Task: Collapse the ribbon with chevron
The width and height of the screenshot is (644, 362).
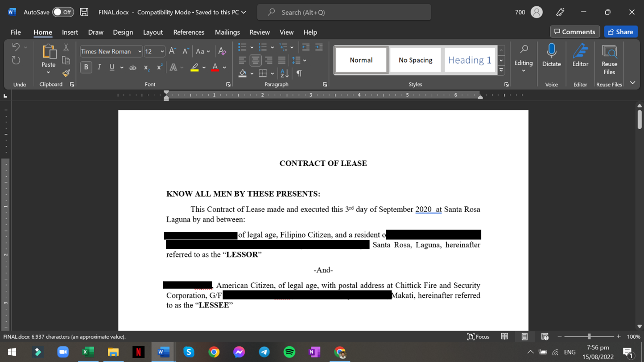Action: coord(633,83)
